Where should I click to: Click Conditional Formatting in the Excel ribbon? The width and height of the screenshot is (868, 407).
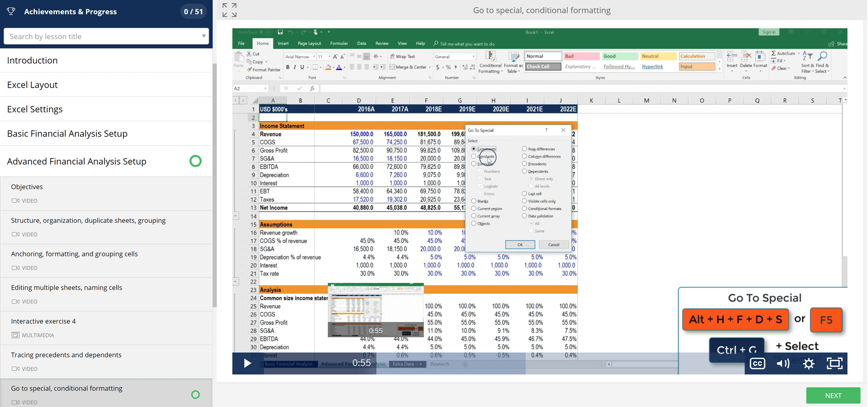pos(490,63)
